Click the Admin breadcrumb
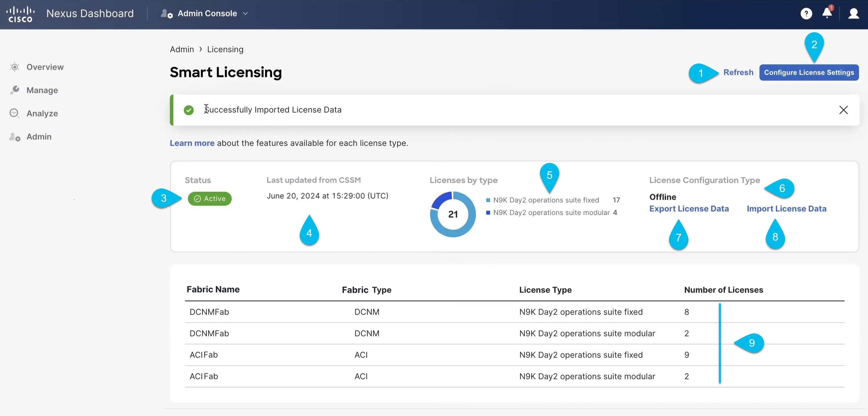The width and height of the screenshot is (868, 416). point(182,49)
